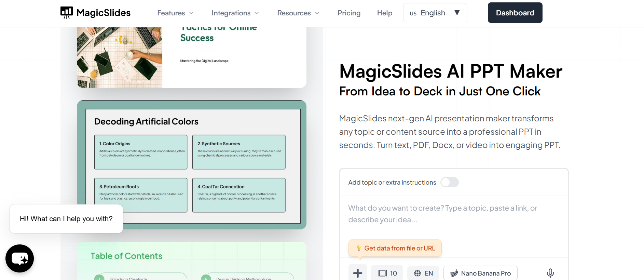This screenshot has width=644, height=280.
Task: Open the English language selector
Action: [x=435, y=13]
